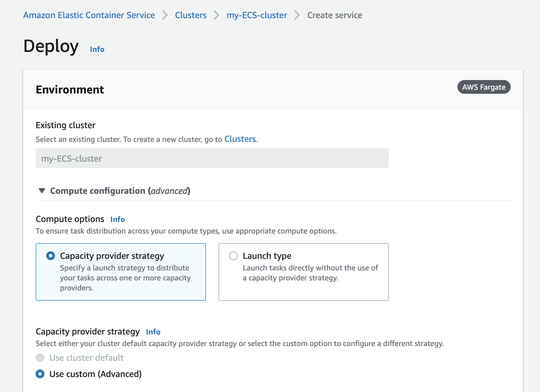Click the Create service breadcrumb entry

(x=334, y=15)
